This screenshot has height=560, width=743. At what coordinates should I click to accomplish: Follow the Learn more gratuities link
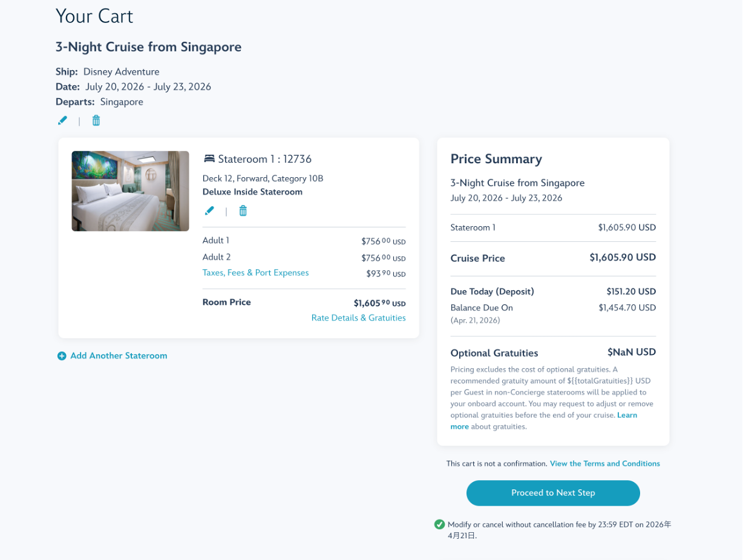(544, 421)
